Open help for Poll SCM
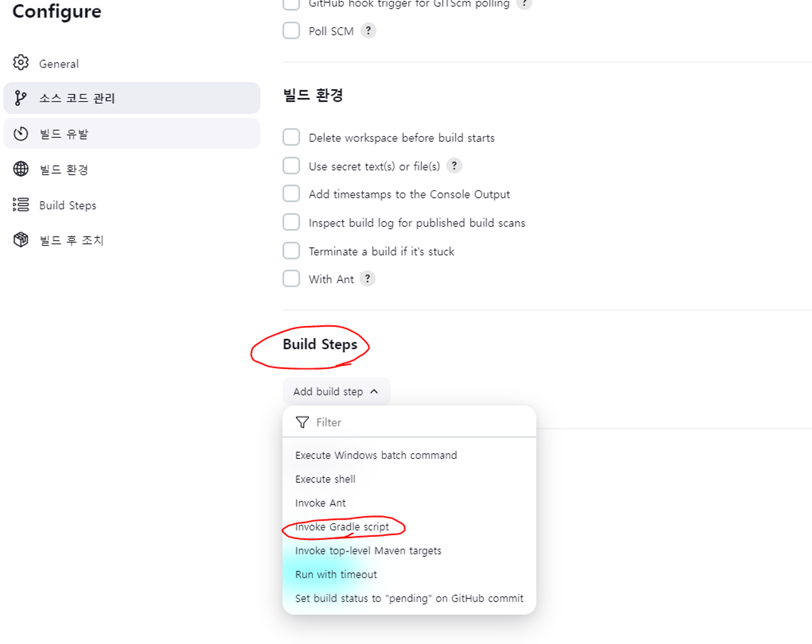 tap(368, 31)
